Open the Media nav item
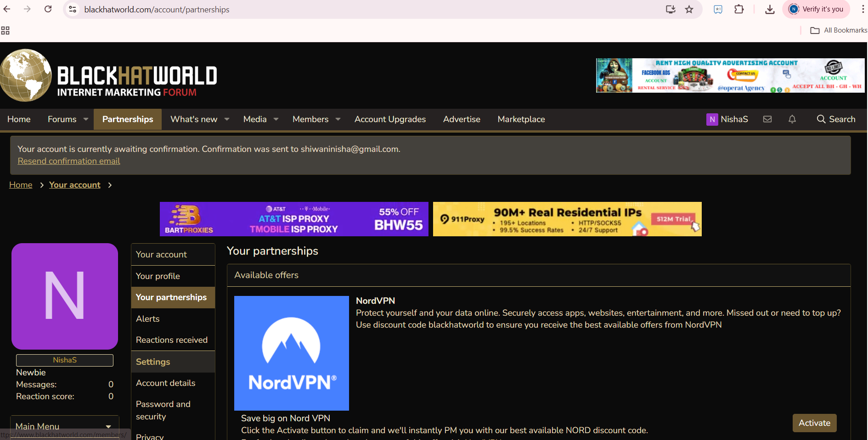Viewport: 868px width, 440px height. (x=255, y=119)
